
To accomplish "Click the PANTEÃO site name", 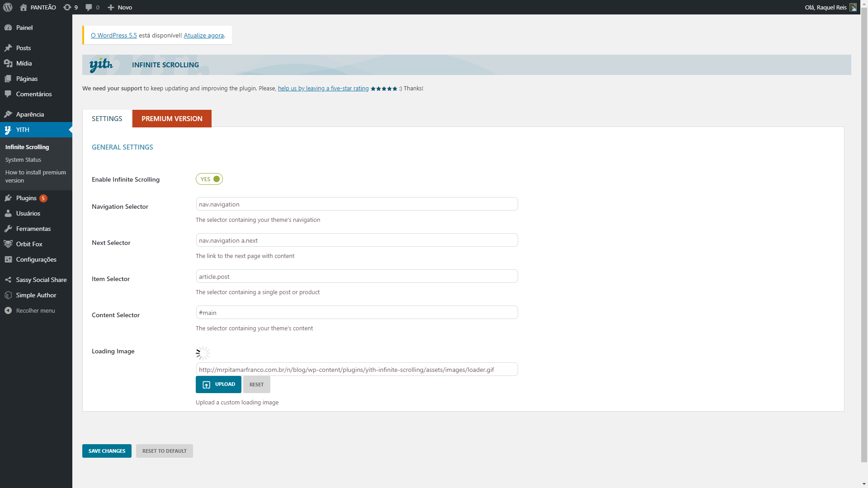I will (x=43, y=7).
